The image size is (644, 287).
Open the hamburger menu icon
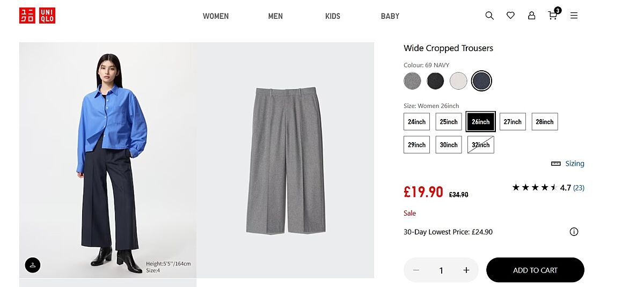[574, 16]
